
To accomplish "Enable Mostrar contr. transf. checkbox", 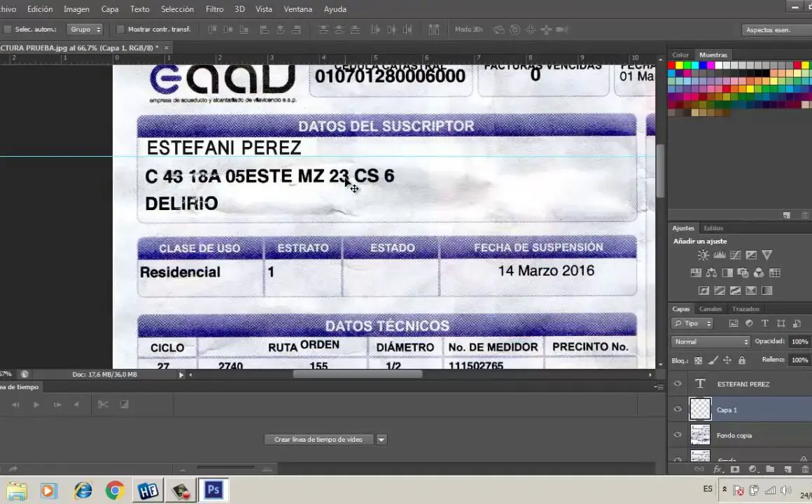I will [x=120, y=29].
